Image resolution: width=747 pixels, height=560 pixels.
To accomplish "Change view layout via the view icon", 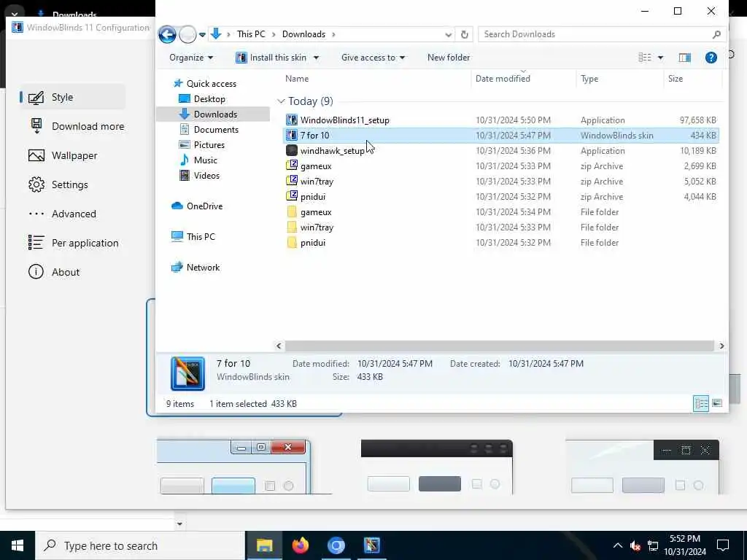I will pyautogui.click(x=645, y=58).
